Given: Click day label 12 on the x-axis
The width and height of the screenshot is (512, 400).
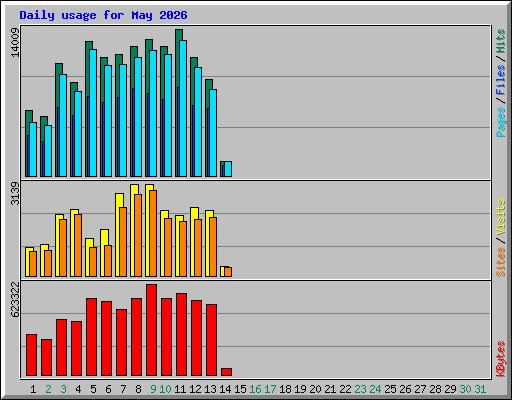Looking at the screenshot, I should click(x=195, y=389).
